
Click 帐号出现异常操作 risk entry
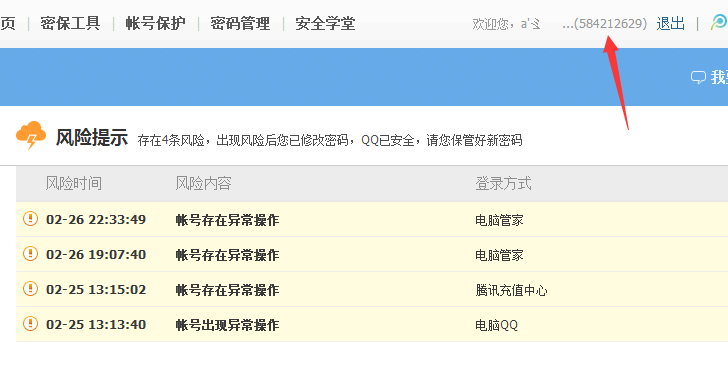(x=228, y=325)
